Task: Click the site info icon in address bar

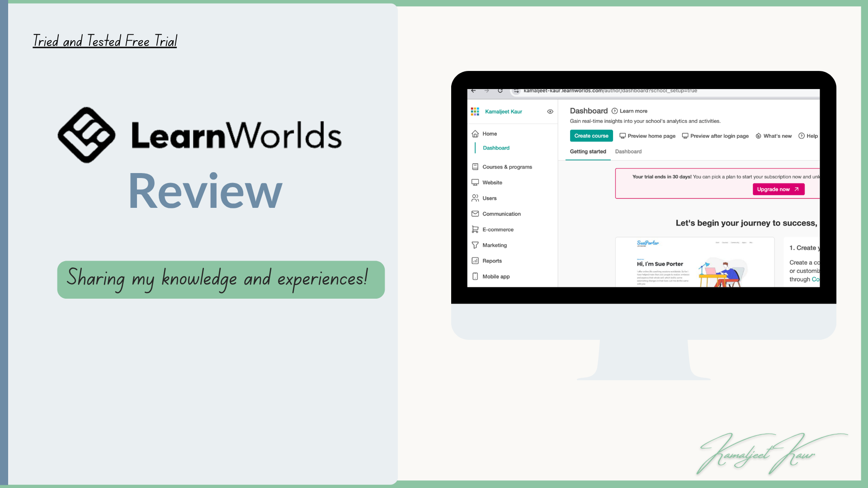Action: (x=516, y=91)
